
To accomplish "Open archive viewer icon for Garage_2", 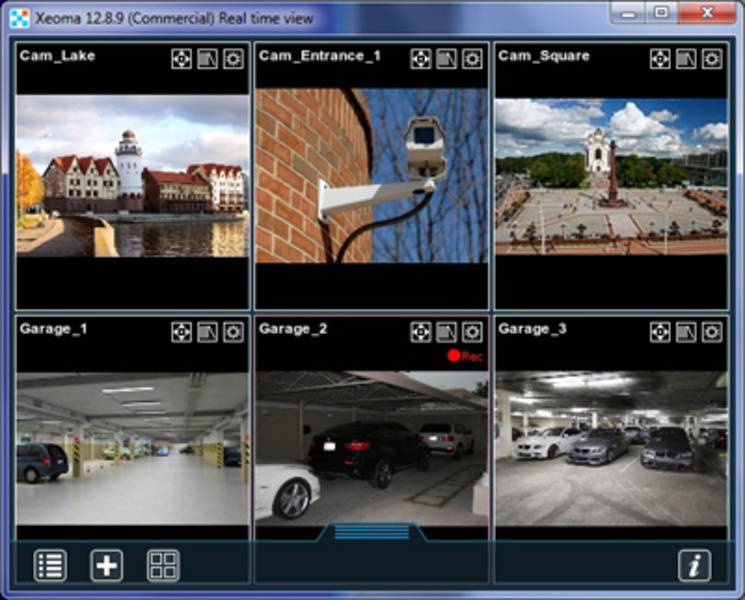I will [x=447, y=332].
